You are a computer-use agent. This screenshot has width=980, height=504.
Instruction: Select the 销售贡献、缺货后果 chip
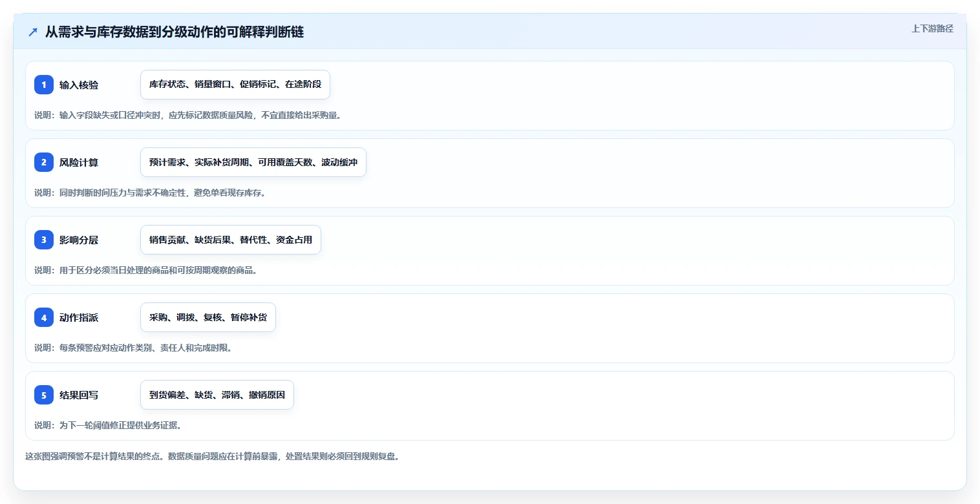coord(231,240)
